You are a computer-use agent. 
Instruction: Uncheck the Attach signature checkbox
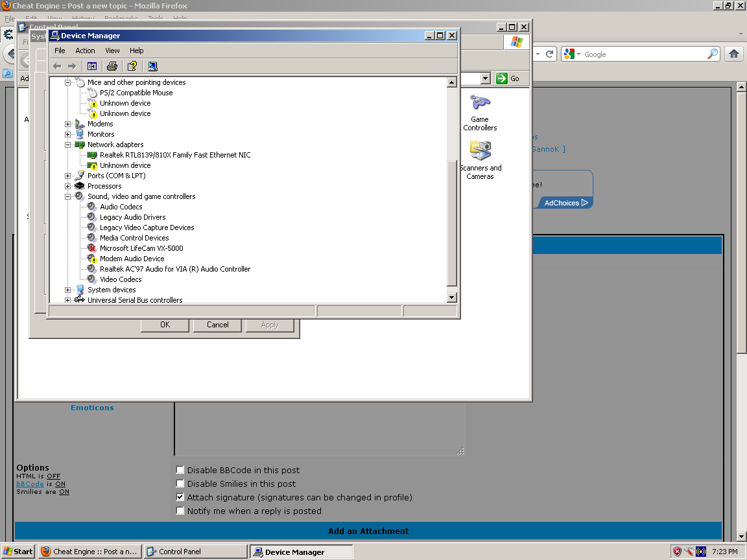coord(180,497)
